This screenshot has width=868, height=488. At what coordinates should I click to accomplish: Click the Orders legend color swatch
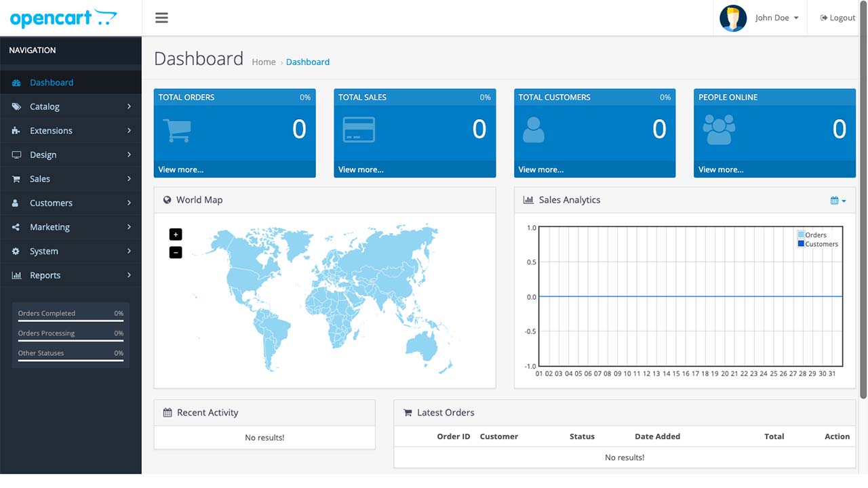[x=802, y=235]
